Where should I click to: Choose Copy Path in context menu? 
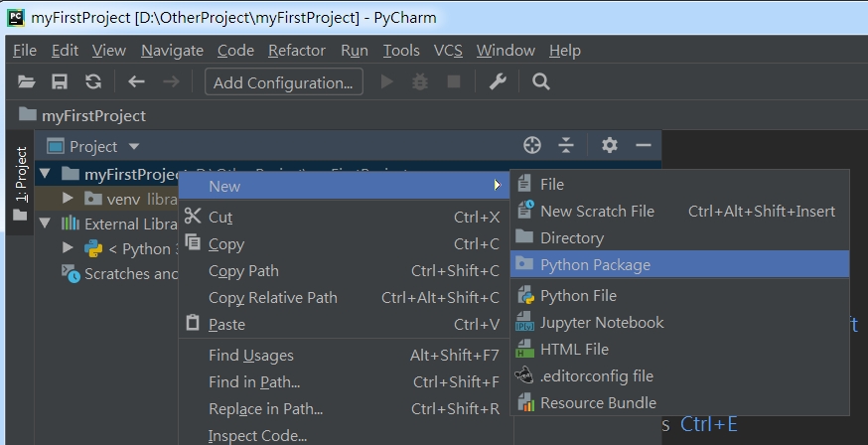tap(243, 271)
